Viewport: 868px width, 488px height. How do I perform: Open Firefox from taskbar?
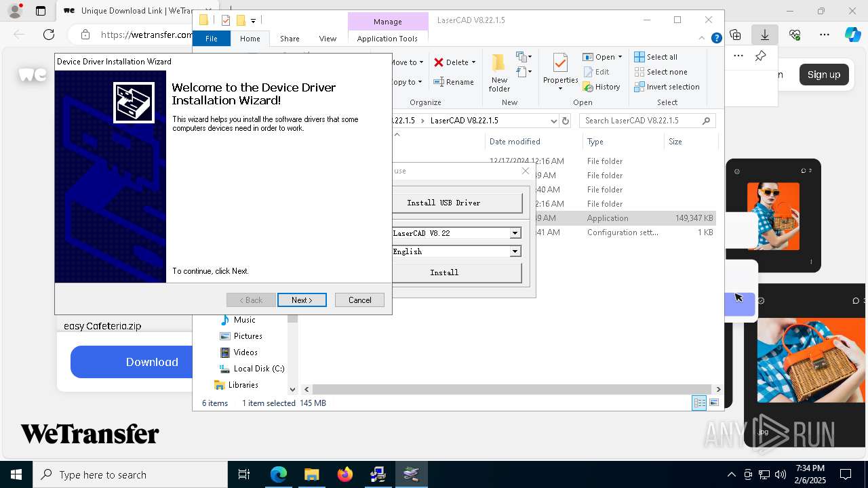[345, 474]
